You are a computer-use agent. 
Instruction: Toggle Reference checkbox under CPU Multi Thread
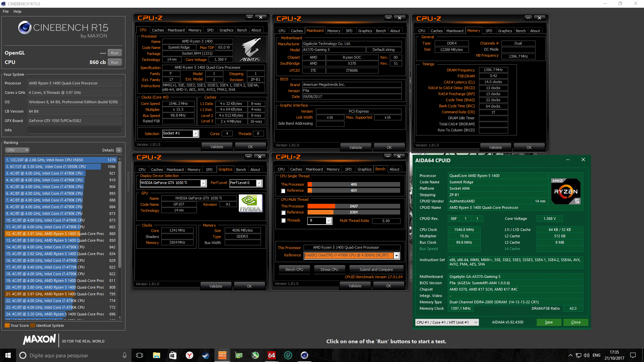pos(283,213)
